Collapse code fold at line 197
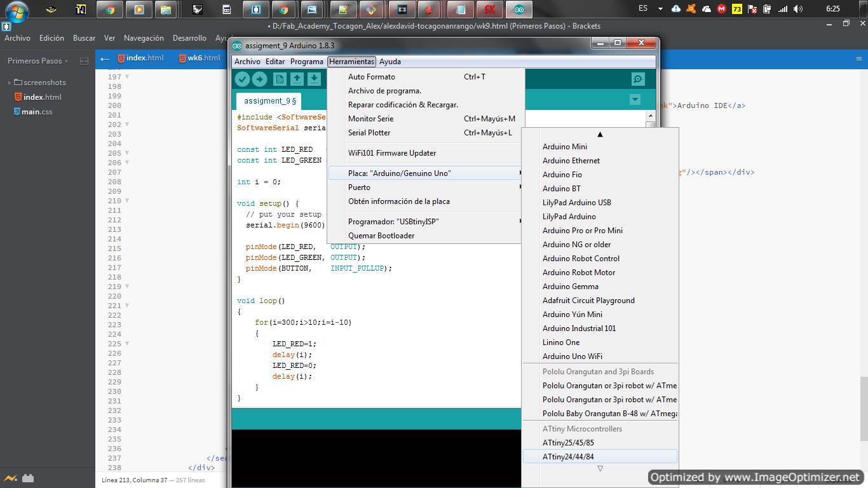The height and width of the screenshot is (488, 868). coord(126,77)
